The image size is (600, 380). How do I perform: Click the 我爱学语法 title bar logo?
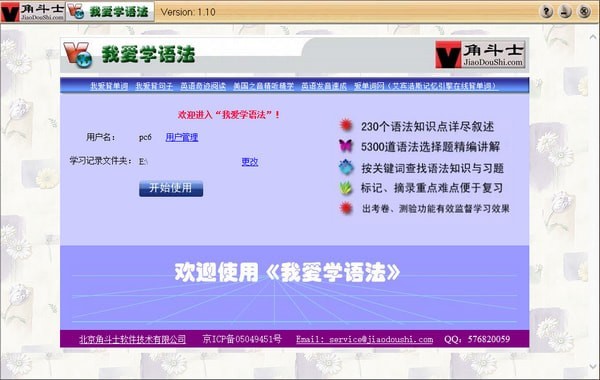110,11
